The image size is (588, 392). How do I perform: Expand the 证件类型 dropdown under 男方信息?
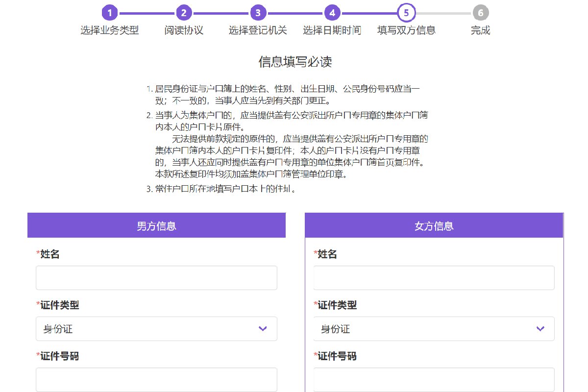(x=156, y=329)
